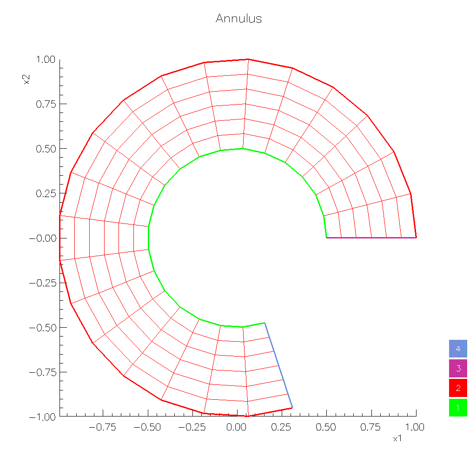Click the "−0.75" tick label on the x2 axis
Image resolution: width=476 pixels, height=476 pixels.
point(43,372)
